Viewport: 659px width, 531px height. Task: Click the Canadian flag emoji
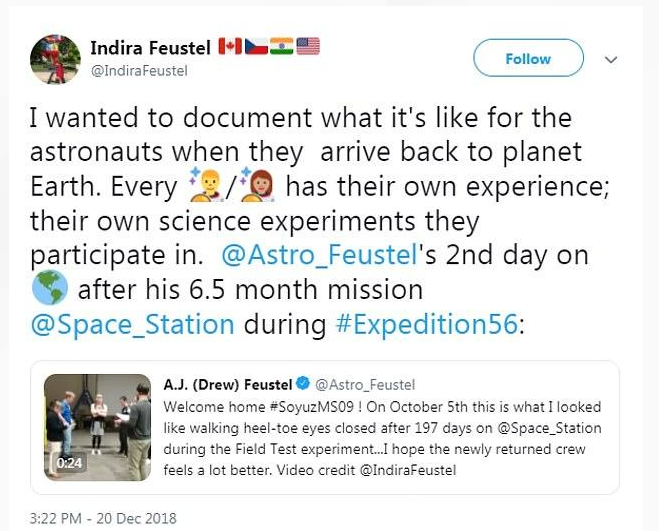coord(230,47)
